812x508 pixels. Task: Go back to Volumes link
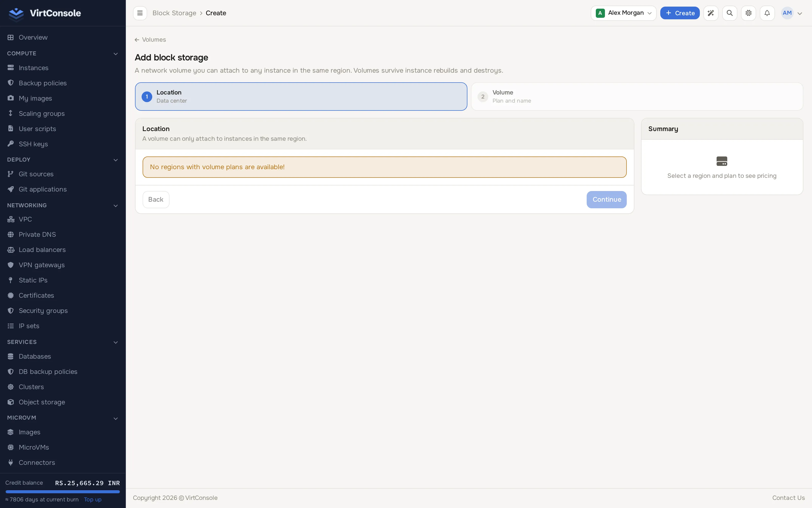pyautogui.click(x=150, y=40)
